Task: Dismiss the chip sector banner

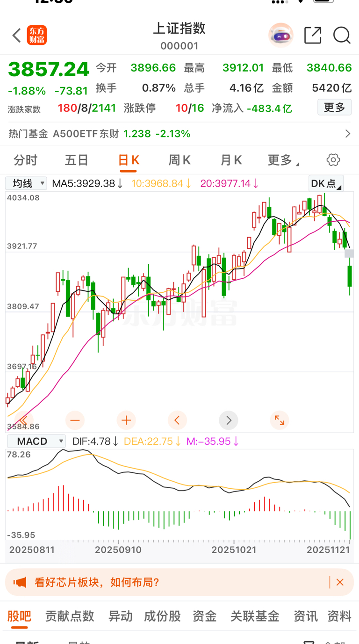Action: pyautogui.click(x=340, y=582)
